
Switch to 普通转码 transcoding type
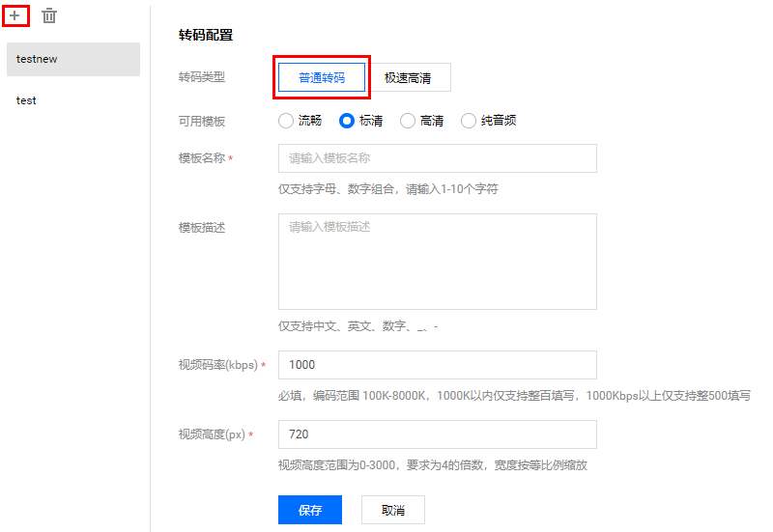[x=322, y=78]
